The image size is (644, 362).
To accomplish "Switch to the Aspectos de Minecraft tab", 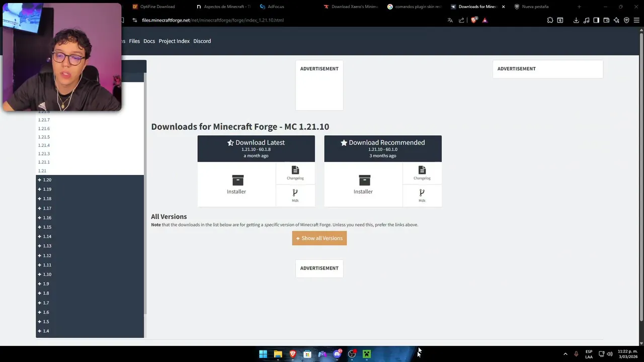I will [223, 7].
